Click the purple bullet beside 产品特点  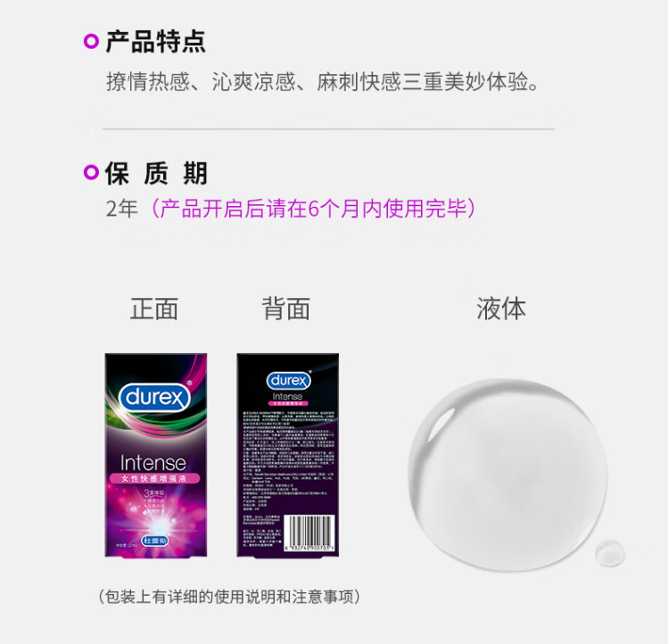[91, 41]
